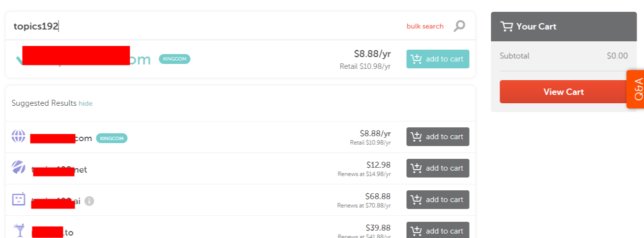Viewport: 644px width, 238px height.
Task: Click the View Cart button
Action: click(563, 92)
